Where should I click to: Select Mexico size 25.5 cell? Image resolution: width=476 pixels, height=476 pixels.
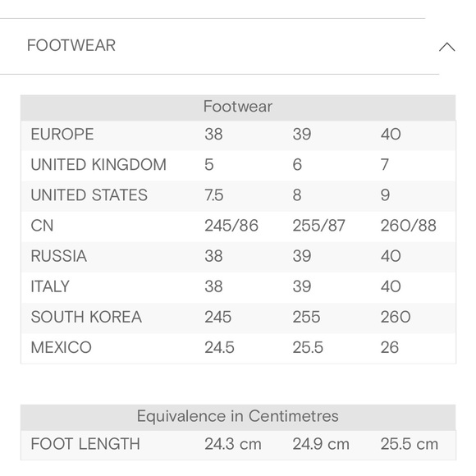tap(308, 347)
